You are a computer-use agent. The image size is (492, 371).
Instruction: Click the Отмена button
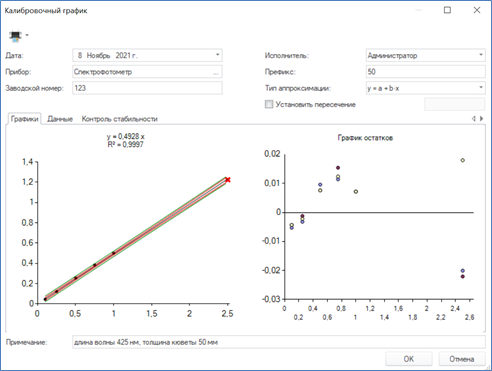tap(462, 359)
